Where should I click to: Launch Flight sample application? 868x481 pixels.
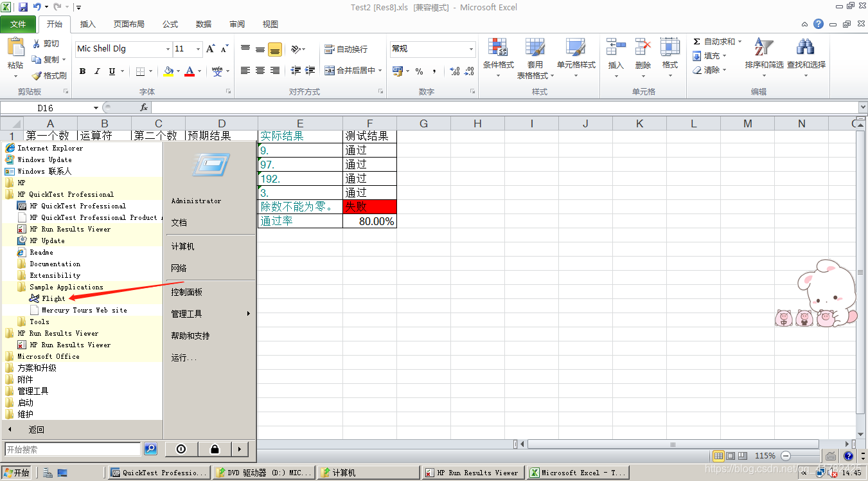click(48, 298)
